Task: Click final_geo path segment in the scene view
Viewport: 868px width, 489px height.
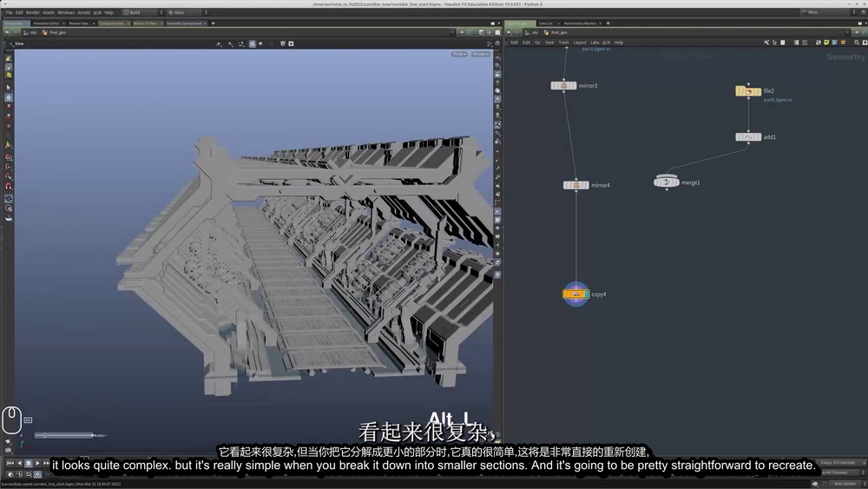Action: pyautogui.click(x=54, y=32)
